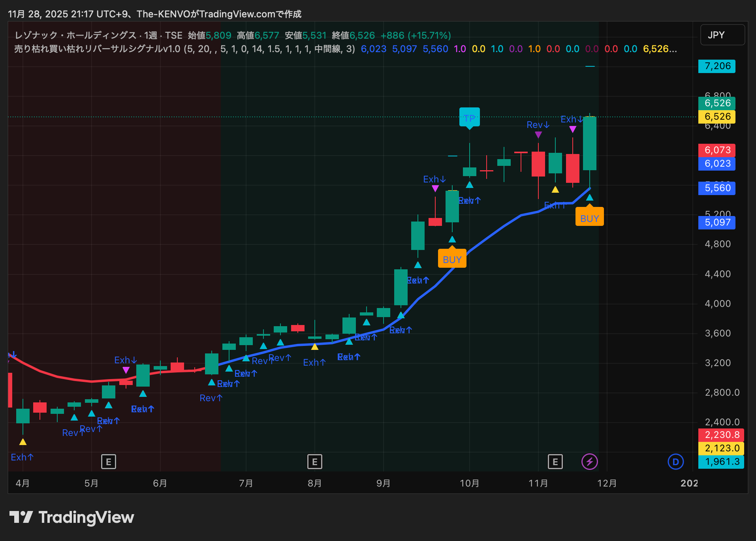Click the blue D dividend marker
The width and height of the screenshot is (756, 541).
point(675,462)
